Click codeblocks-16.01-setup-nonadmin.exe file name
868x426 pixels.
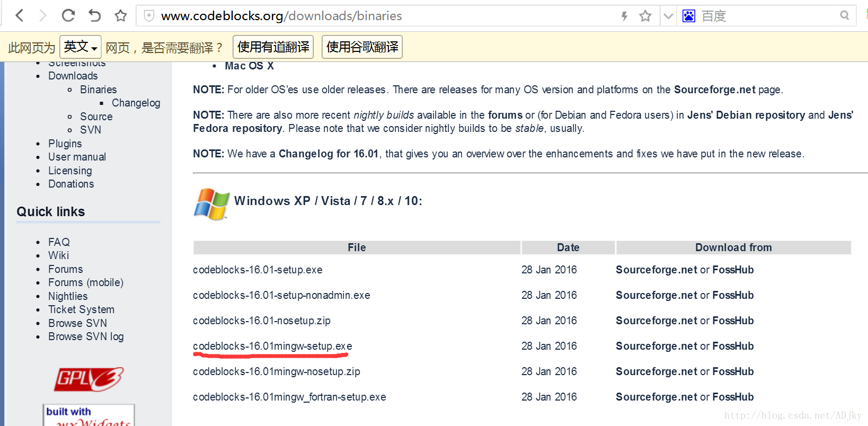[281, 295]
